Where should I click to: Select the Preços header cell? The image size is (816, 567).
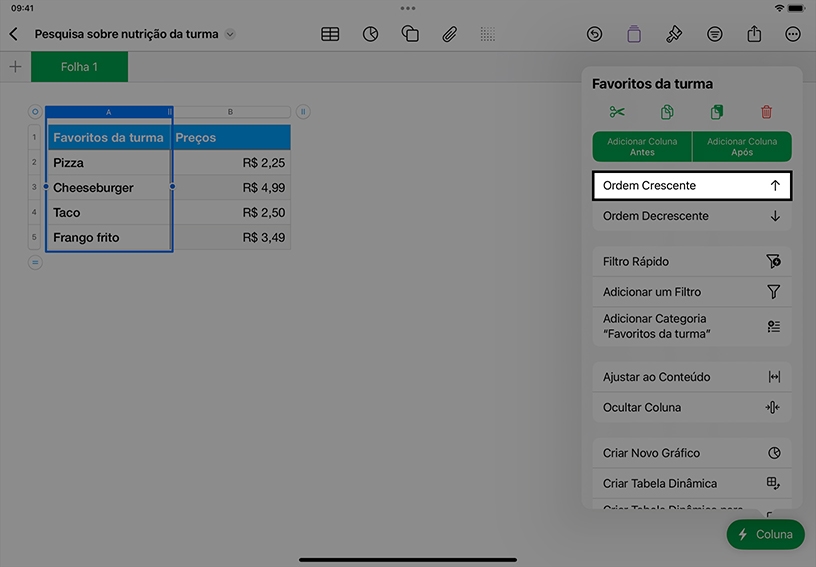(231, 137)
